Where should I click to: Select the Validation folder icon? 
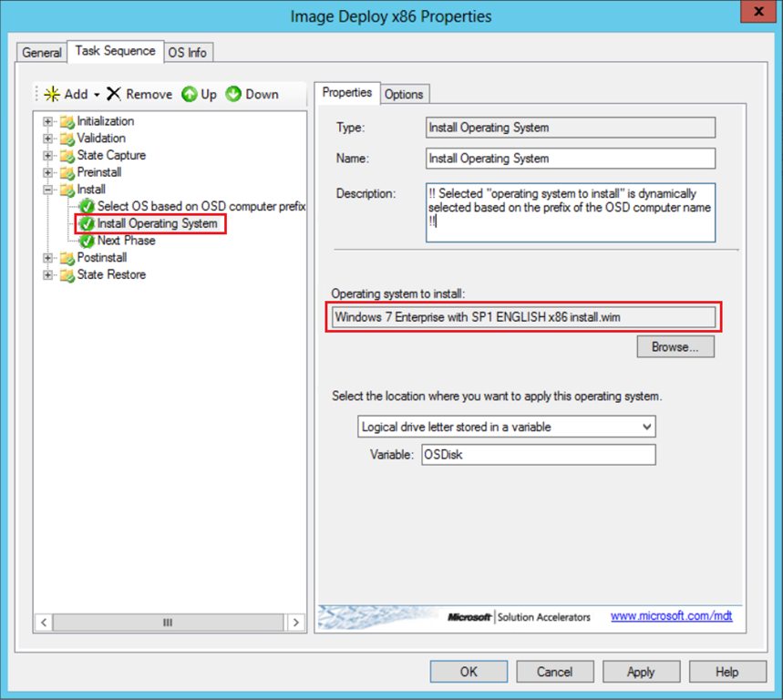click(x=67, y=139)
